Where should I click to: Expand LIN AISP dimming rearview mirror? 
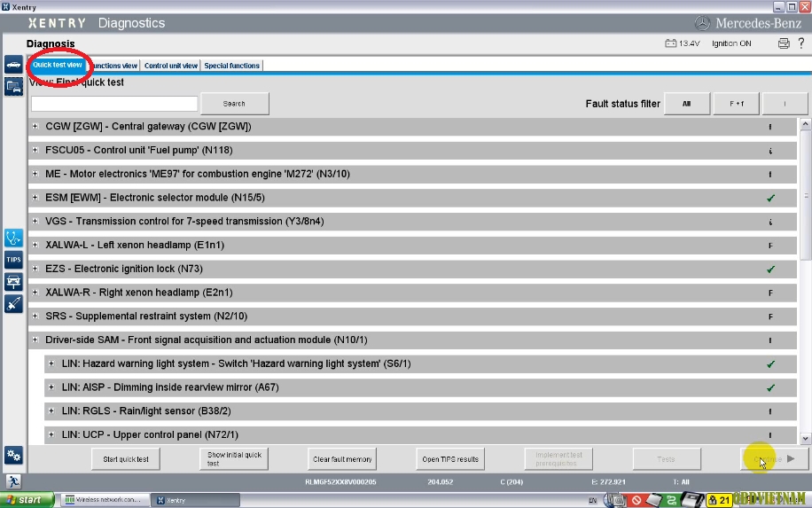(51, 387)
